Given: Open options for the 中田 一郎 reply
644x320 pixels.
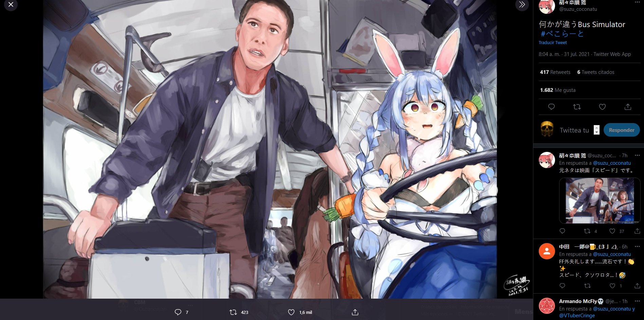Looking at the screenshot, I should click(x=637, y=246).
